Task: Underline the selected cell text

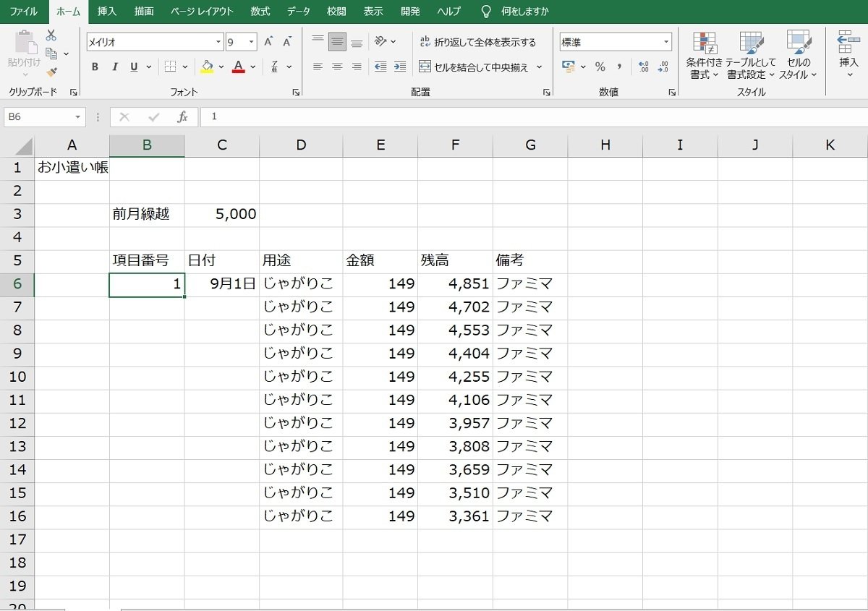Action: click(134, 67)
